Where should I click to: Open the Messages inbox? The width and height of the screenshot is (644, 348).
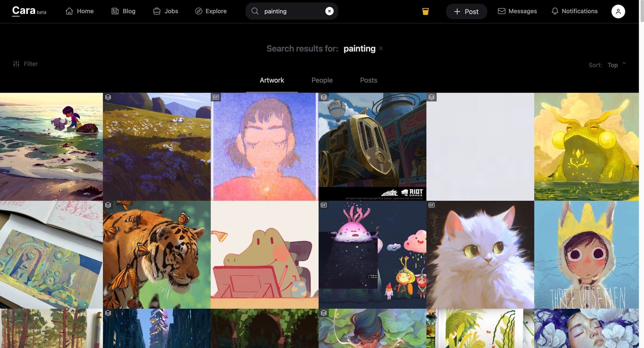pyautogui.click(x=517, y=11)
